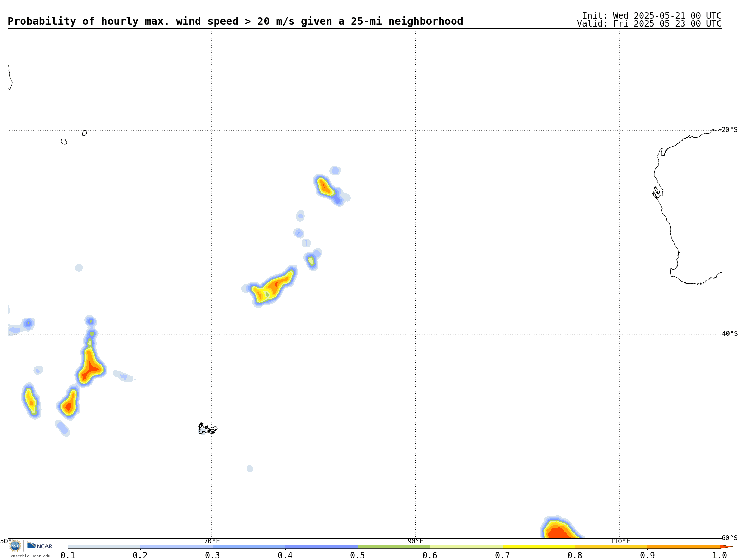
Task: Click the 60°S latitude label
Action: 730,538
